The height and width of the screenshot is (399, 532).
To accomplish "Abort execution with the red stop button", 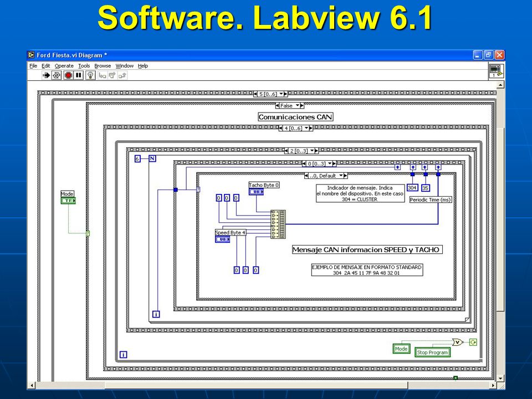I will [x=68, y=75].
